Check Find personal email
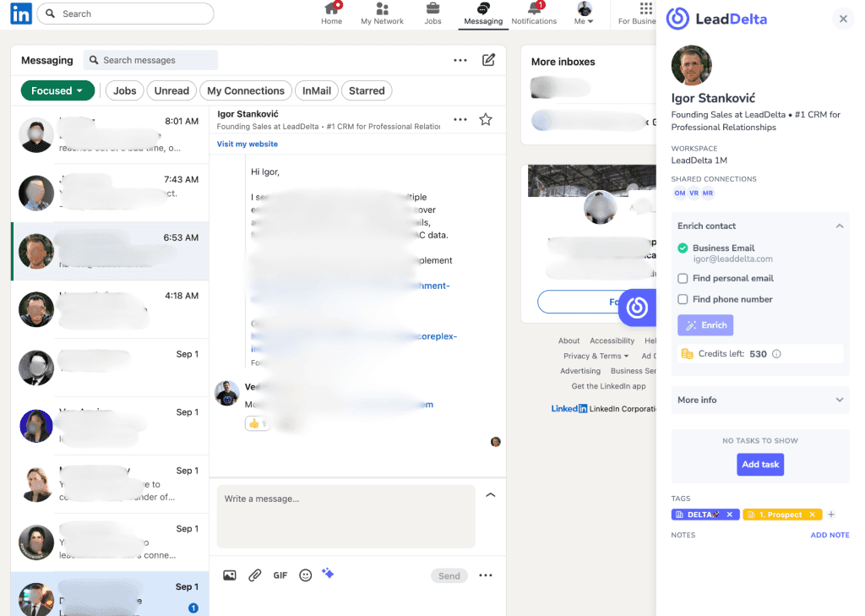This screenshot has height=616, width=865. [683, 278]
